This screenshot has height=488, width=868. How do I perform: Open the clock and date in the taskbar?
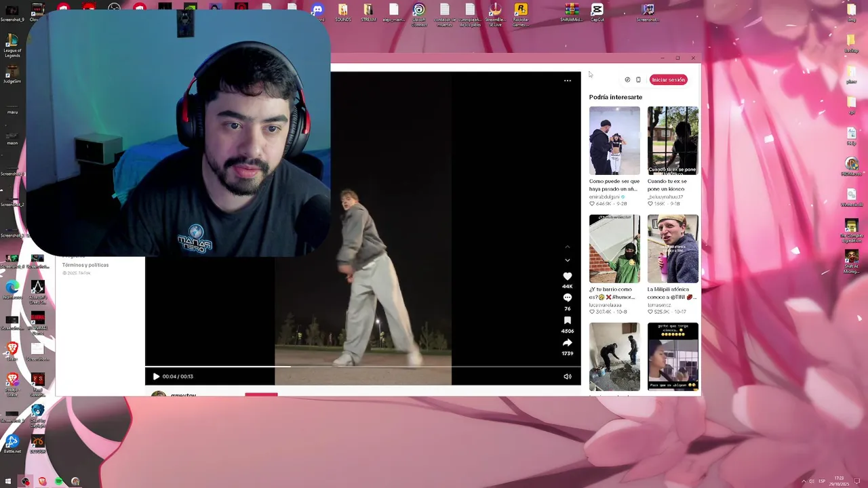coord(839,481)
